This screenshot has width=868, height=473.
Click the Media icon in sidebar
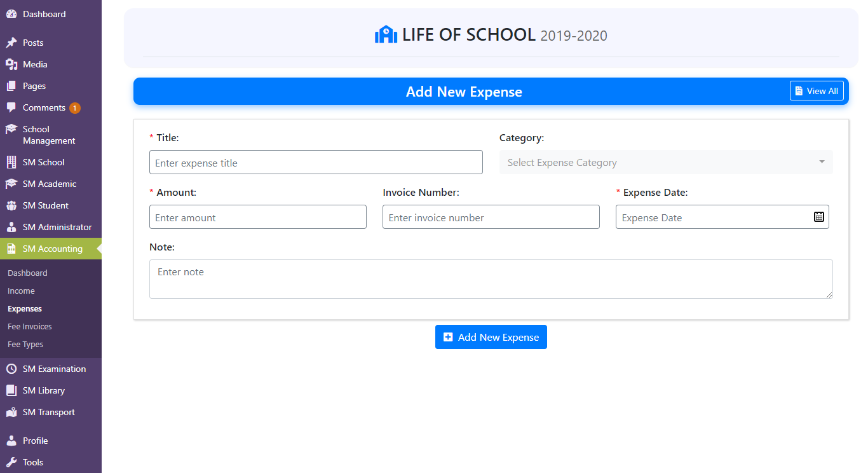11,64
